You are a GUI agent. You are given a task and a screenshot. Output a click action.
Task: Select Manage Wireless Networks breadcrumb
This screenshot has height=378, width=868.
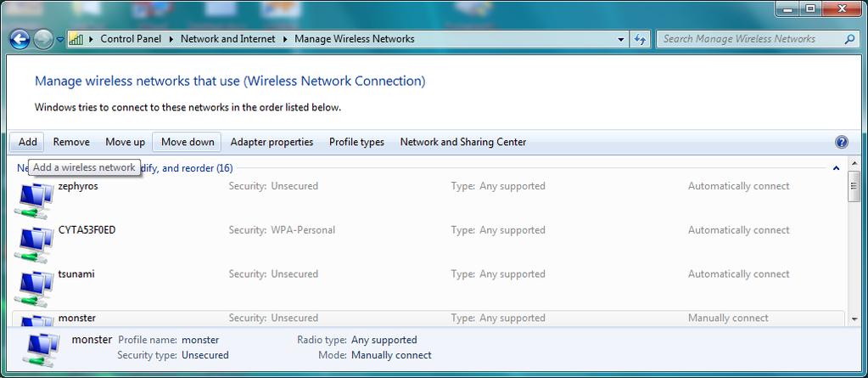(x=355, y=39)
